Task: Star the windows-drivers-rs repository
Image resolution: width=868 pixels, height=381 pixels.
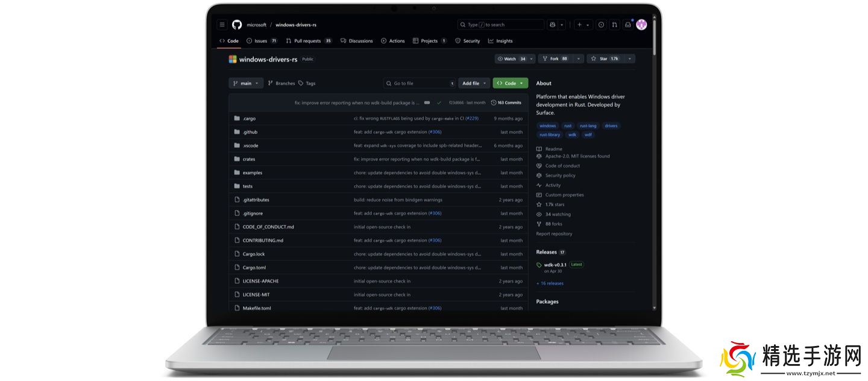Action: pos(605,58)
